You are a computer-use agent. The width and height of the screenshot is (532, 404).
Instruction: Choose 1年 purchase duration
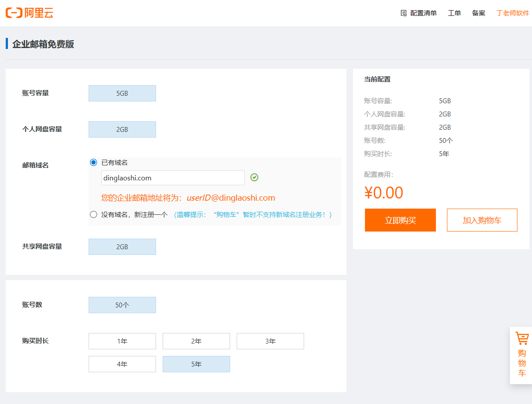click(122, 341)
